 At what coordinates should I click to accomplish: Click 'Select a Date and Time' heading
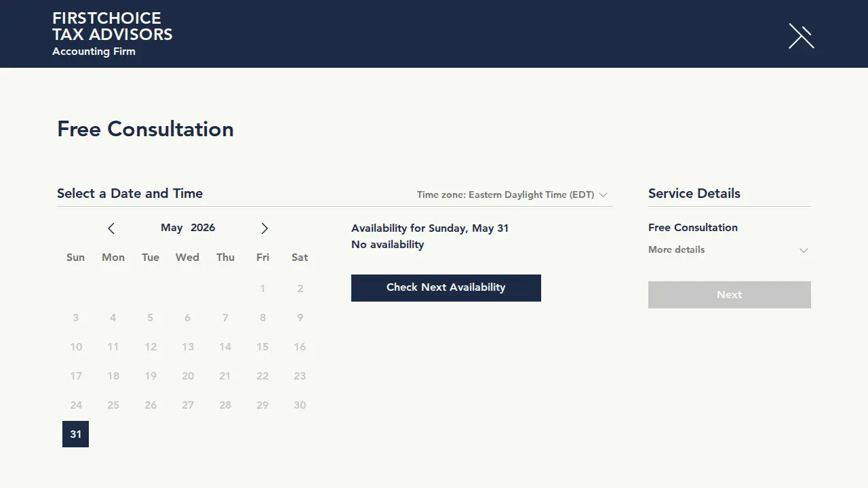[130, 193]
